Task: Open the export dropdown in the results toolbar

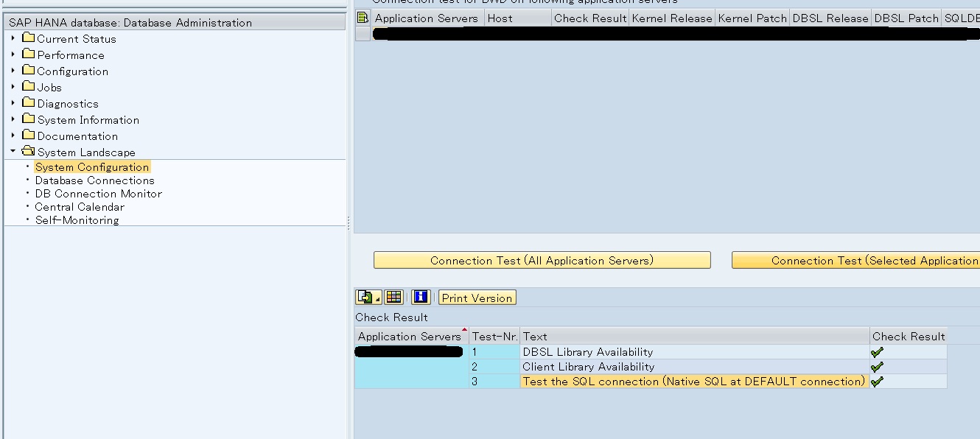Action: [368, 298]
